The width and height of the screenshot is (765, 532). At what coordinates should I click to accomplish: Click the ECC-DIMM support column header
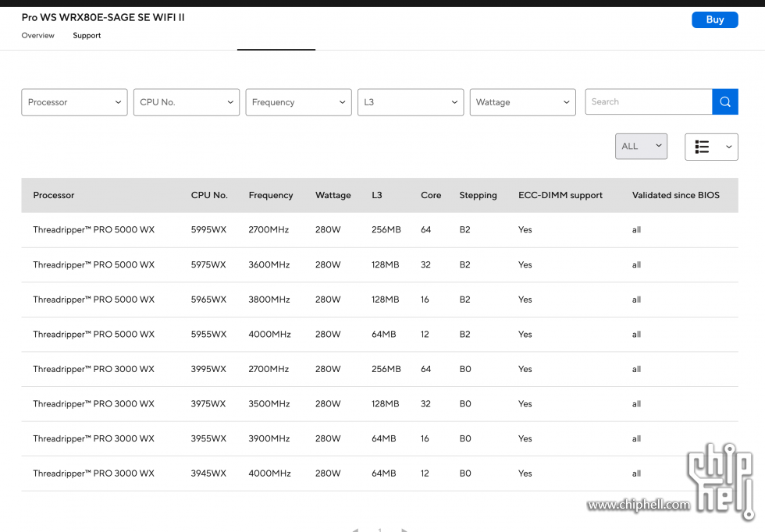[560, 195]
